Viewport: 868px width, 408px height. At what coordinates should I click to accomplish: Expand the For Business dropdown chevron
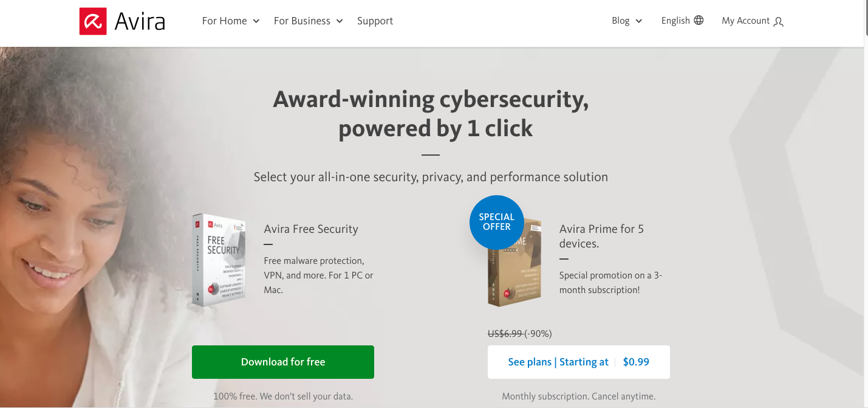click(x=340, y=21)
